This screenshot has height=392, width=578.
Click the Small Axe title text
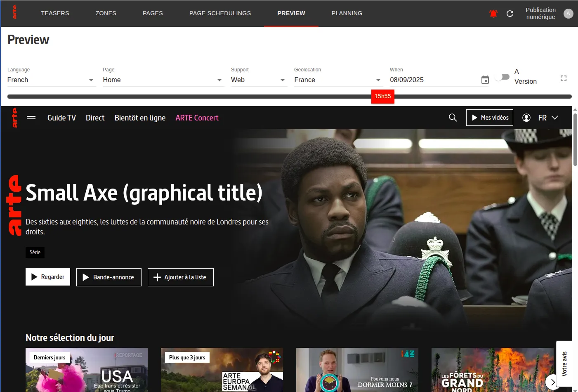(144, 193)
